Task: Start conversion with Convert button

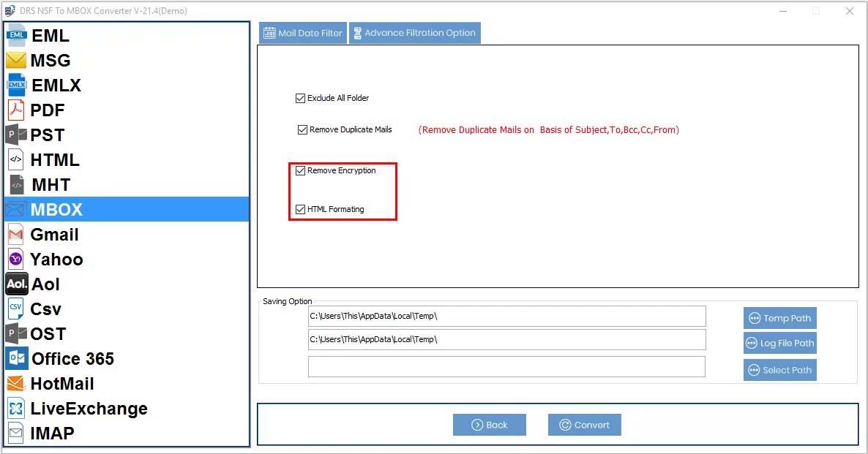Action: (585, 425)
